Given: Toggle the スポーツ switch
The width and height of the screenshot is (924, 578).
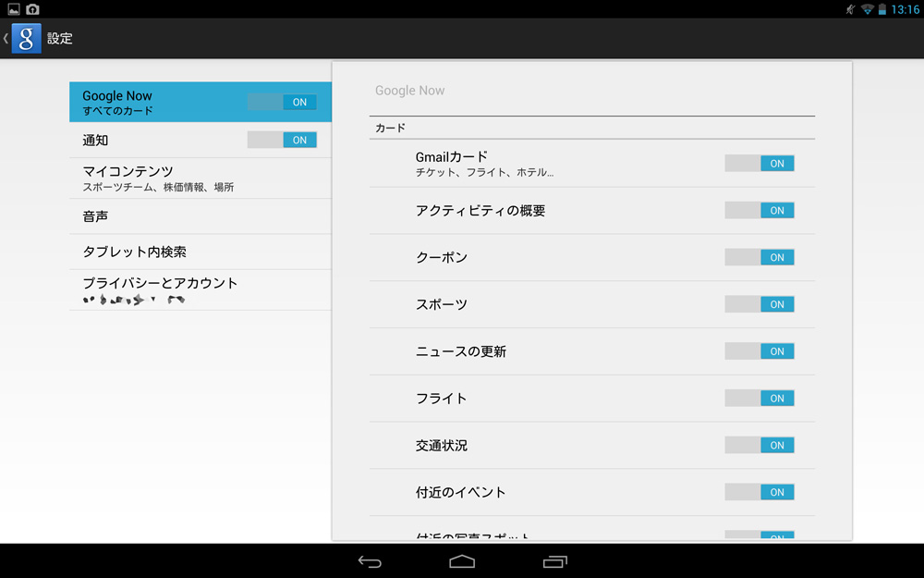Looking at the screenshot, I should tap(760, 304).
